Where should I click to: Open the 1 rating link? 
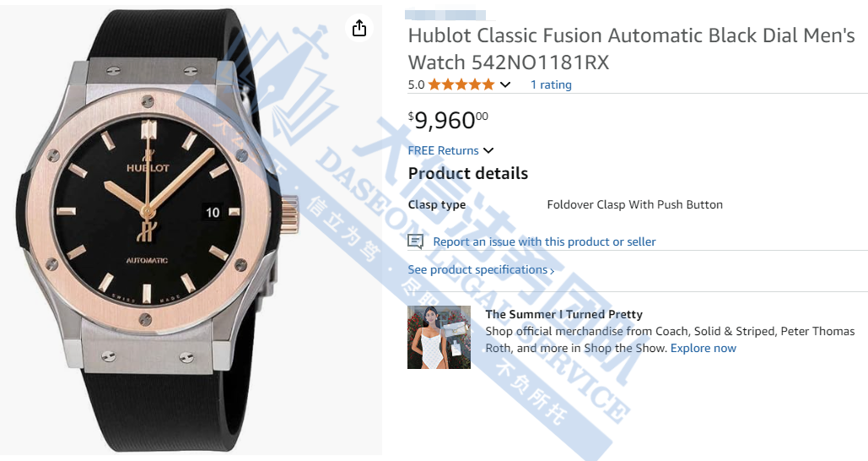coord(551,84)
